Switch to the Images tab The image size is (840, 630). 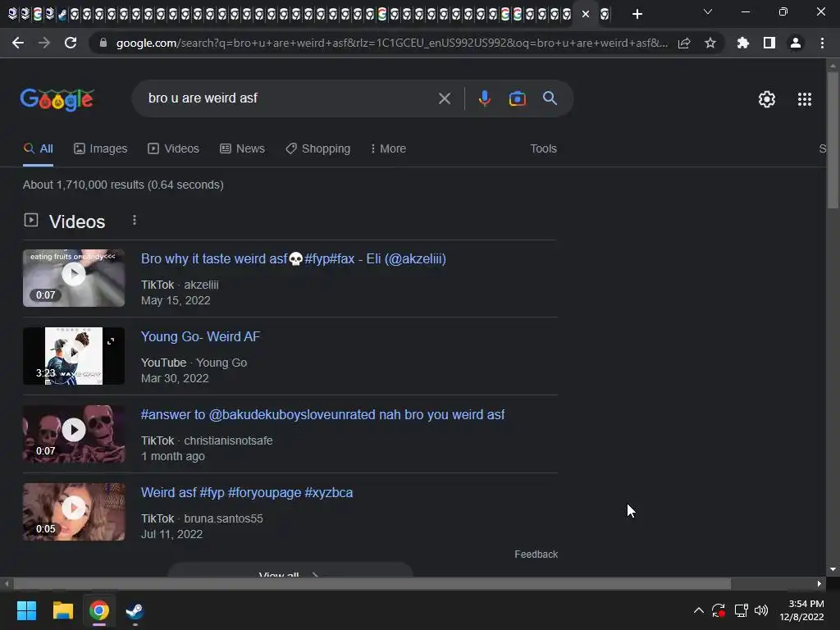(x=100, y=149)
